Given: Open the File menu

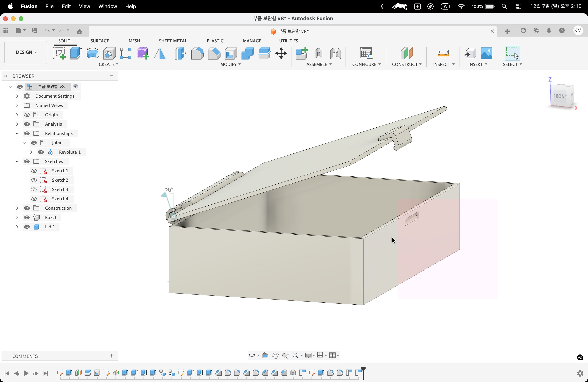Looking at the screenshot, I should point(49,6).
